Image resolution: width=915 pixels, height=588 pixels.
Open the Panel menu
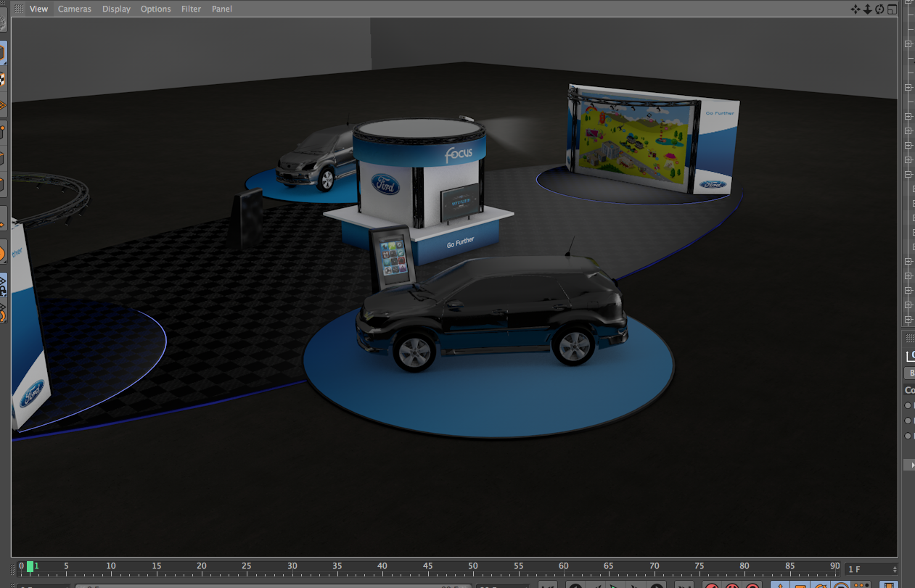222,9
